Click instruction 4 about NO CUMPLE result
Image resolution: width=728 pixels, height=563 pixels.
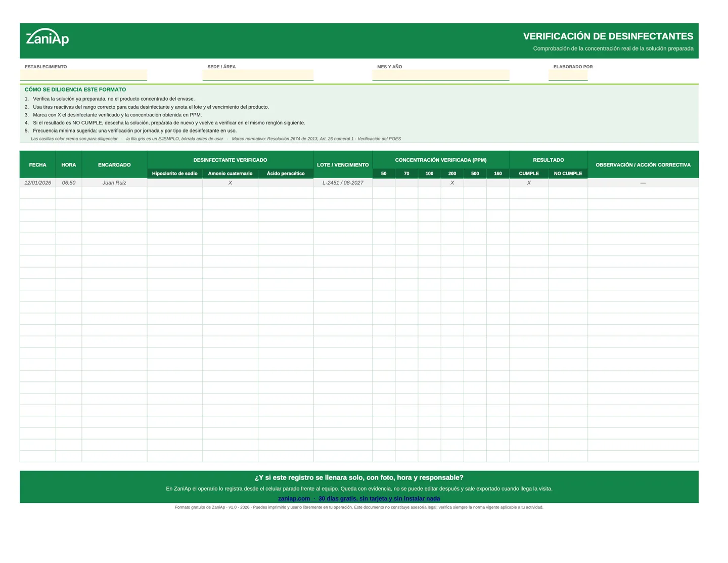pos(165,123)
